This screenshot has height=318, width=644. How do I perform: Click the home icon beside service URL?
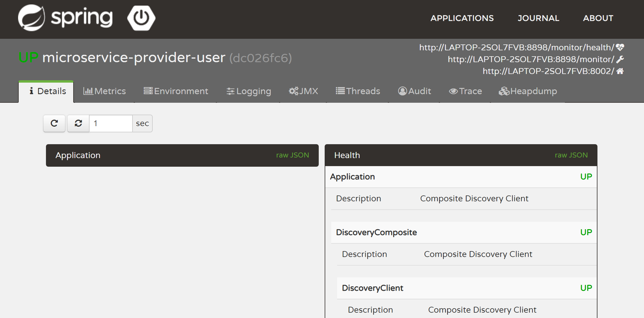click(620, 71)
